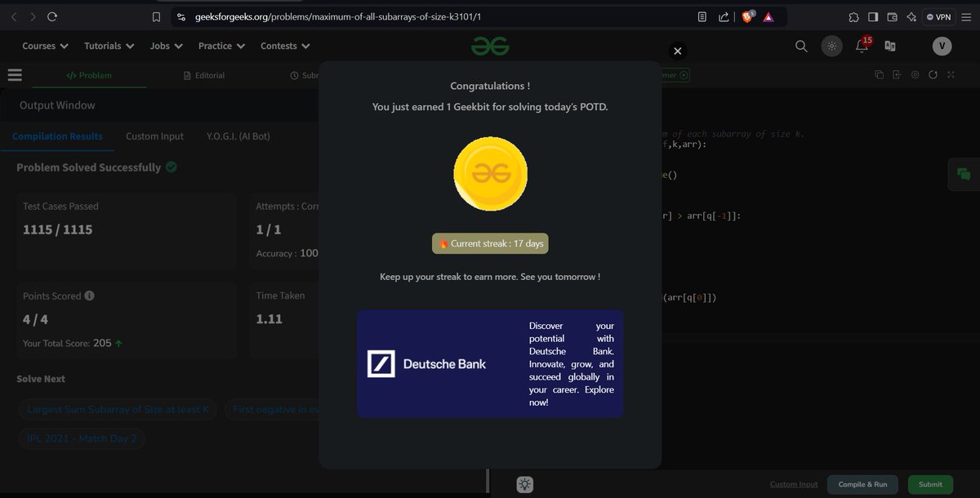Expand the Practice dropdown
This screenshot has height=498, width=980.
click(x=221, y=46)
